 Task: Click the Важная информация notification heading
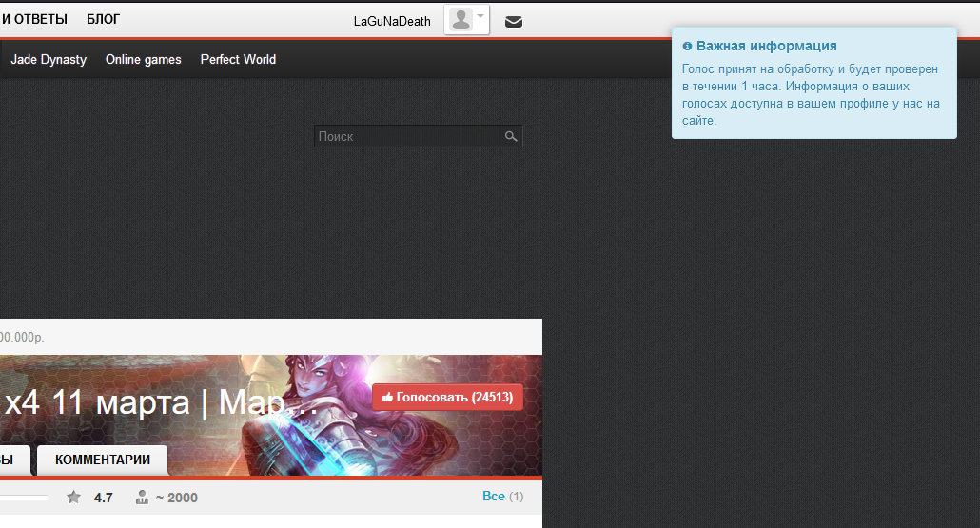click(x=766, y=46)
